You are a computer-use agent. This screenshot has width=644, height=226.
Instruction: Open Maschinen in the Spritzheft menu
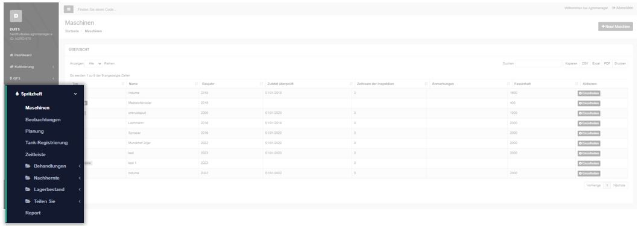coord(37,108)
